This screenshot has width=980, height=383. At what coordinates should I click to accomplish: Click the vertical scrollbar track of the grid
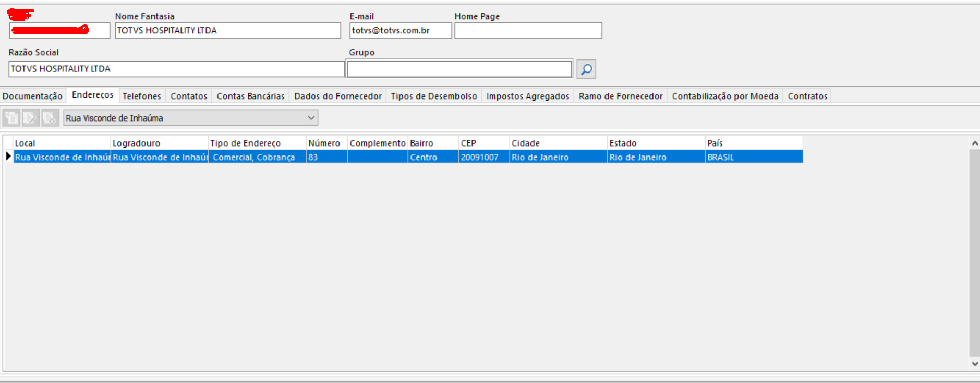click(x=974, y=254)
